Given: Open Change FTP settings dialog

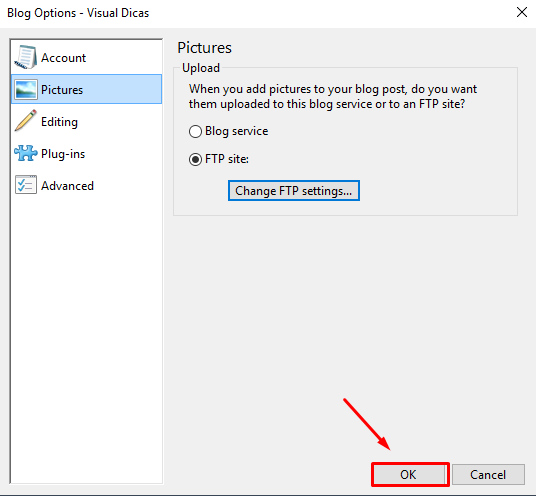Looking at the screenshot, I should [x=294, y=191].
